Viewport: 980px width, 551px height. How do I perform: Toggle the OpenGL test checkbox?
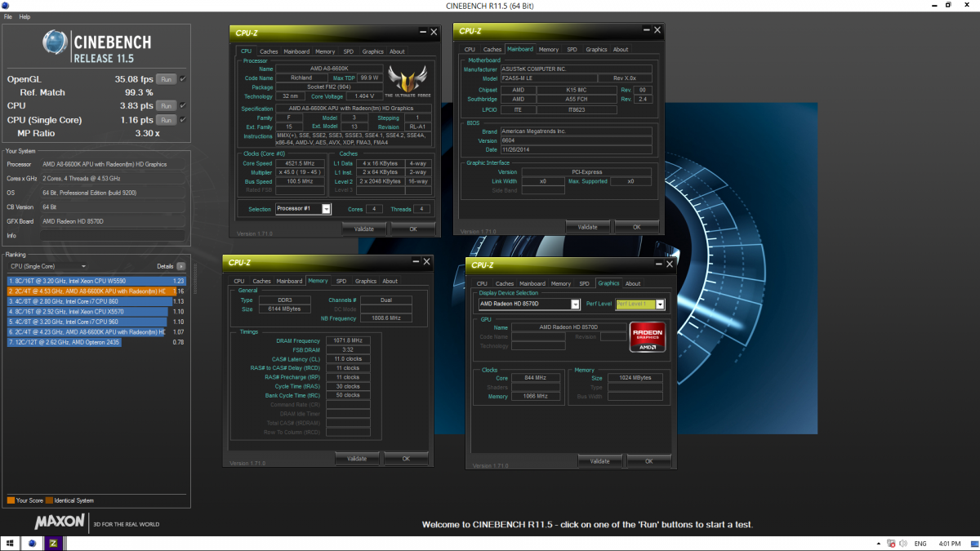[183, 79]
